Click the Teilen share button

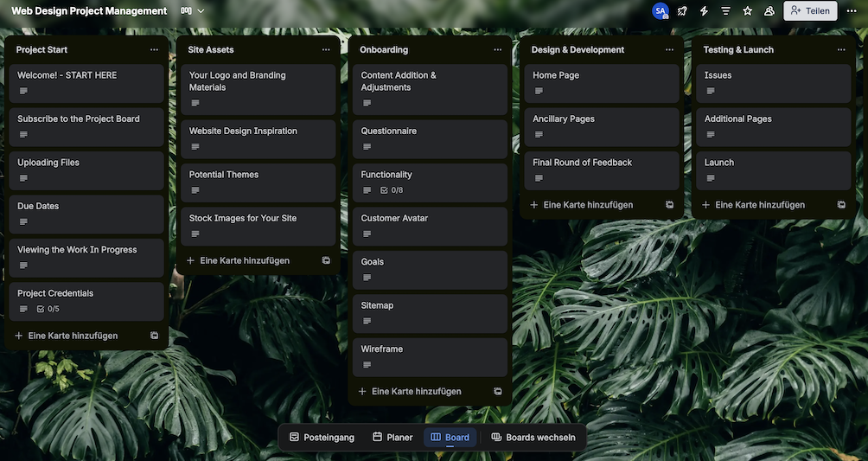[810, 10]
